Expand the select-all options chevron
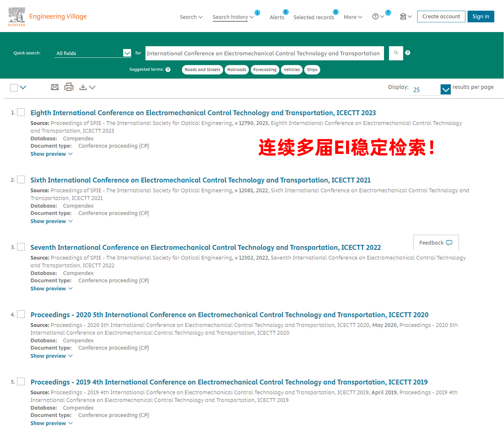Viewport: 504px width, 434px height. click(x=23, y=88)
